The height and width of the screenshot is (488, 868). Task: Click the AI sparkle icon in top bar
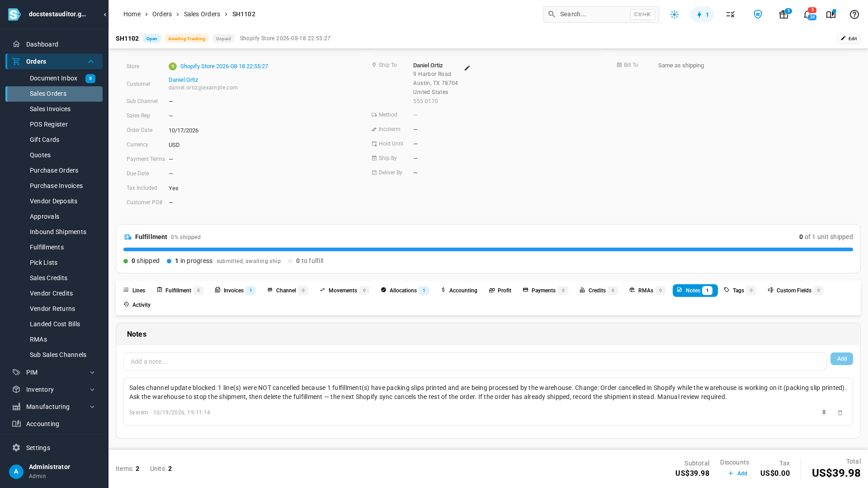point(675,14)
